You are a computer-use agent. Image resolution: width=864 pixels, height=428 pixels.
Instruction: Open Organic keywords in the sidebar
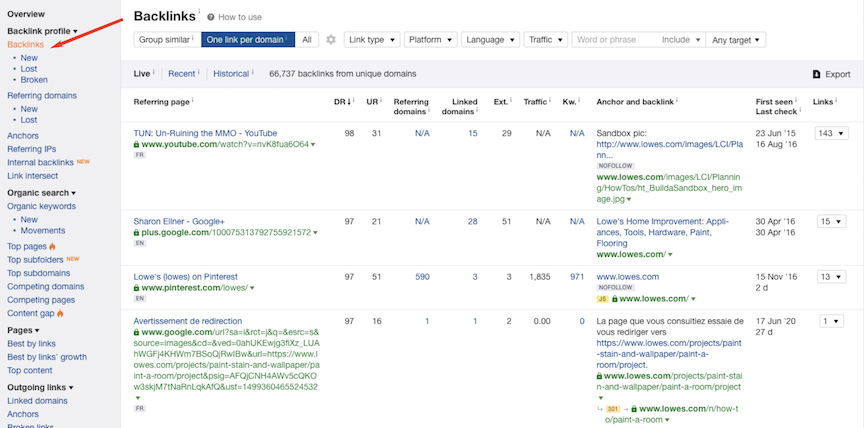(41, 207)
